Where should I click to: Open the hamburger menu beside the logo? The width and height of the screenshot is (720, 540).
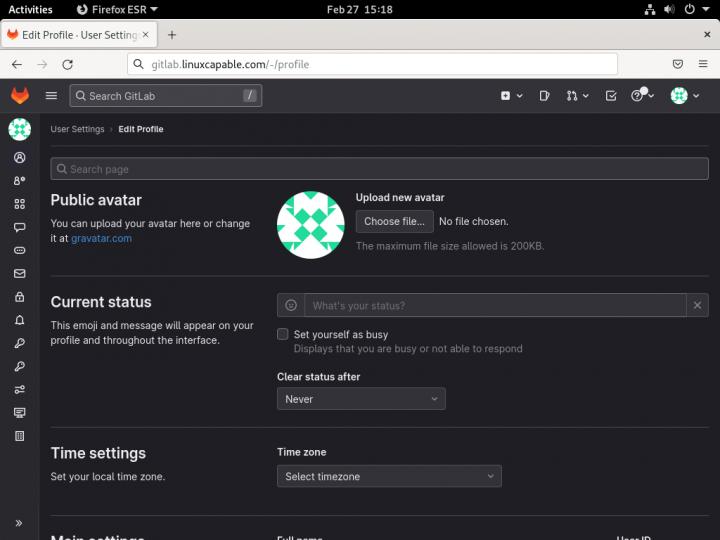[x=51, y=96]
